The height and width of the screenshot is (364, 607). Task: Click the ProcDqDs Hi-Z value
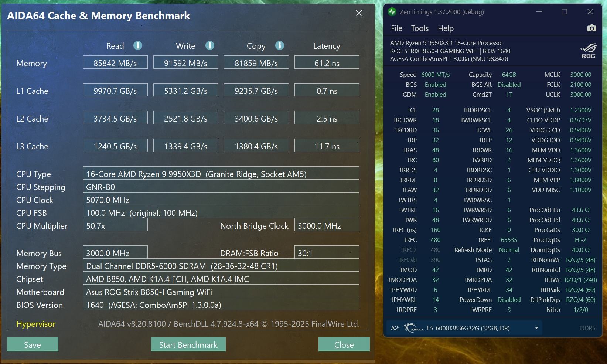(581, 240)
